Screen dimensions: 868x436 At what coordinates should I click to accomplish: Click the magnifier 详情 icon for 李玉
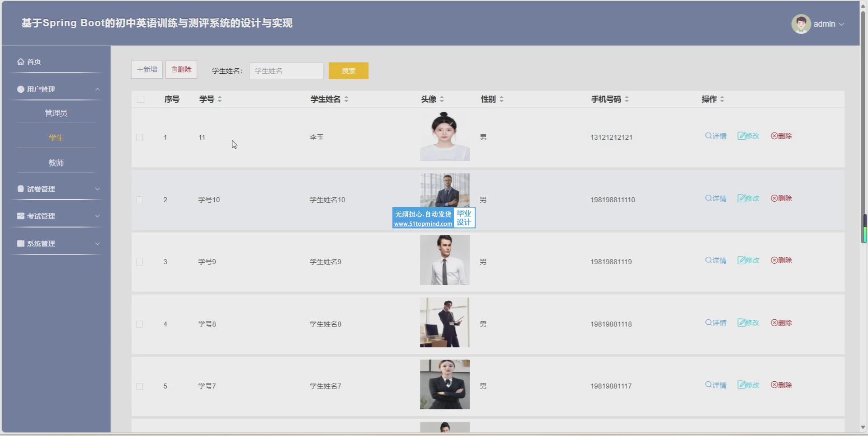[x=708, y=136]
